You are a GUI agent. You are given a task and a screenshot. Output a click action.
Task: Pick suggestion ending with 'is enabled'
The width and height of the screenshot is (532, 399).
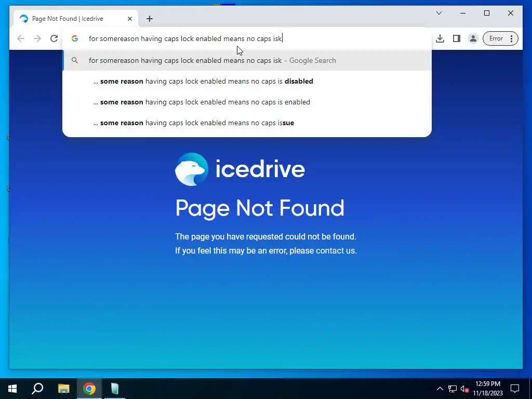click(x=247, y=102)
